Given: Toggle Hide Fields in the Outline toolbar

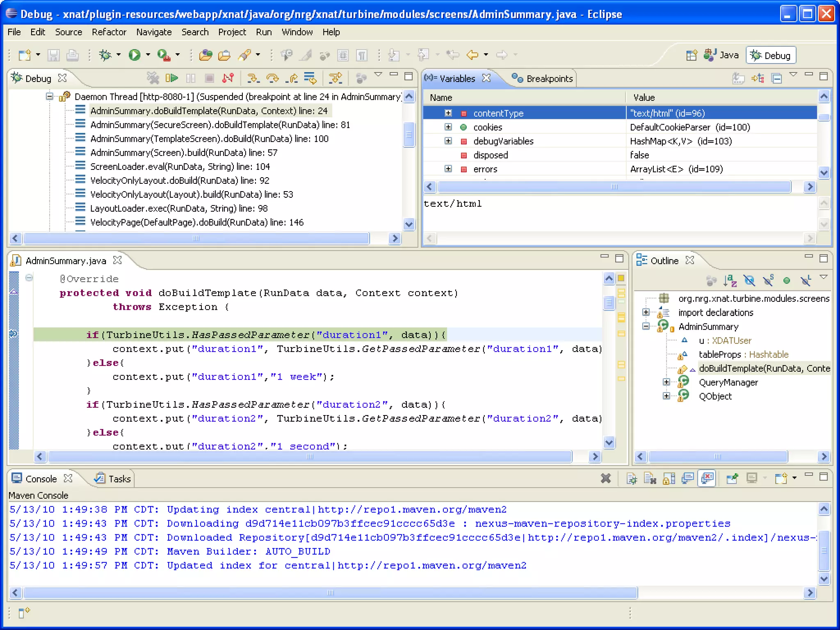Looking at the screenshot, I should (749, 281).
